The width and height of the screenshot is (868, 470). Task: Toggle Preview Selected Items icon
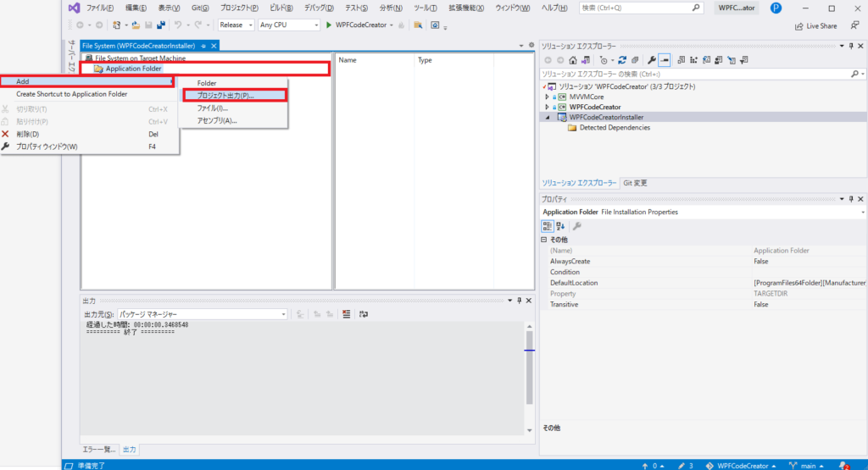click(x=665, y=60)
